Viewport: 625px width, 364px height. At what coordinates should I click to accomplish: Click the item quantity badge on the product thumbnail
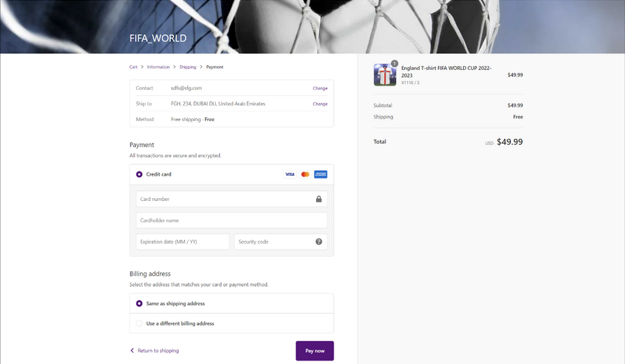pyautogui.click(x=394, y=64)
